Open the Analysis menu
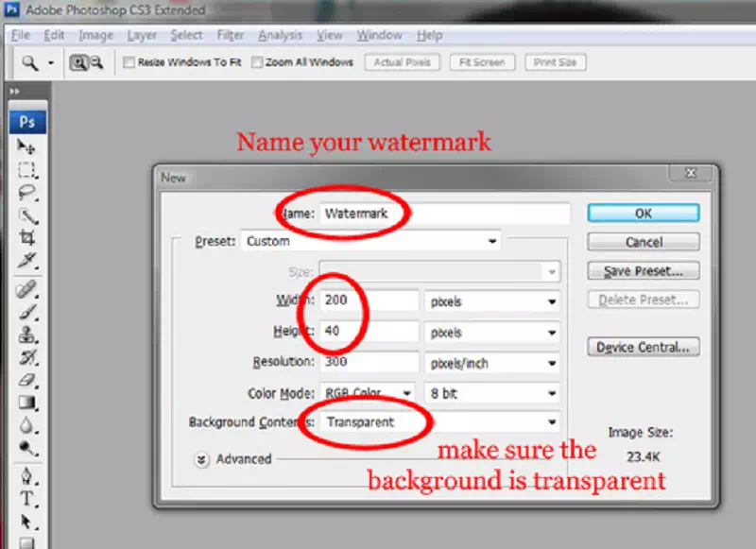Screen dimensions: 756x549 280,35
